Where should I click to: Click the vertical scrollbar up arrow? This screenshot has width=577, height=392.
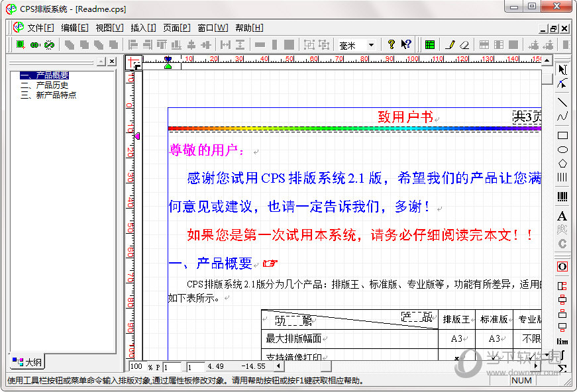547,60
